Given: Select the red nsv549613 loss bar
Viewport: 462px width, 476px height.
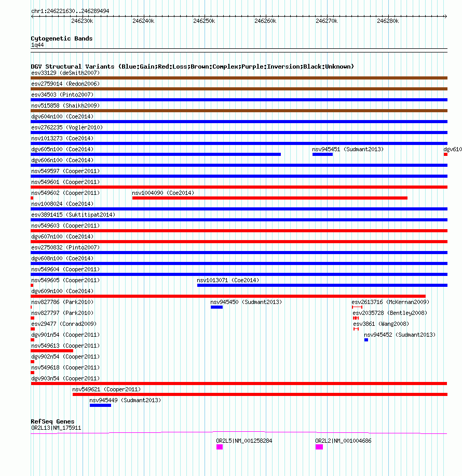Looking at the screenshot, I should coord(52,351).
